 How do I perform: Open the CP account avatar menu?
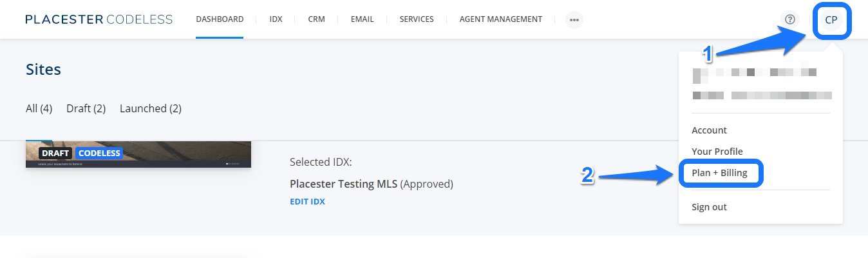click(x=831, y=19)
